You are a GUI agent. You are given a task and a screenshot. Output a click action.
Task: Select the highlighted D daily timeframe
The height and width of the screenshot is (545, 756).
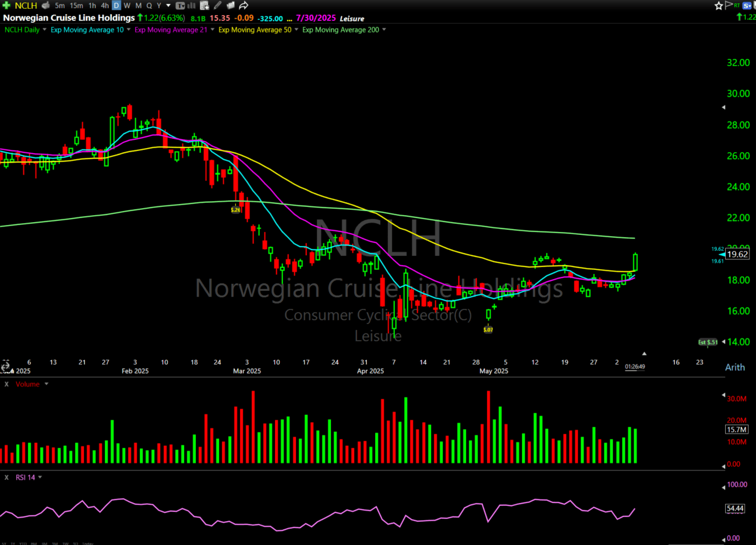click(x=116, y=5)
